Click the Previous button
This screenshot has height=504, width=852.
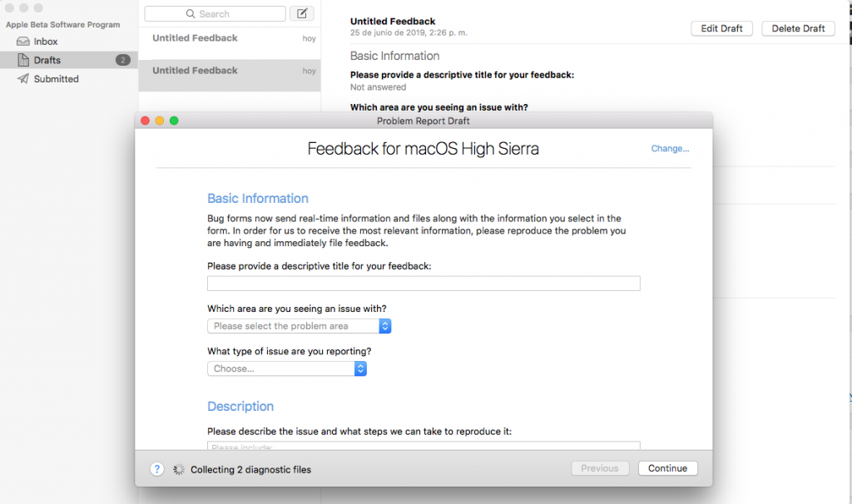(x=600, y=468)
